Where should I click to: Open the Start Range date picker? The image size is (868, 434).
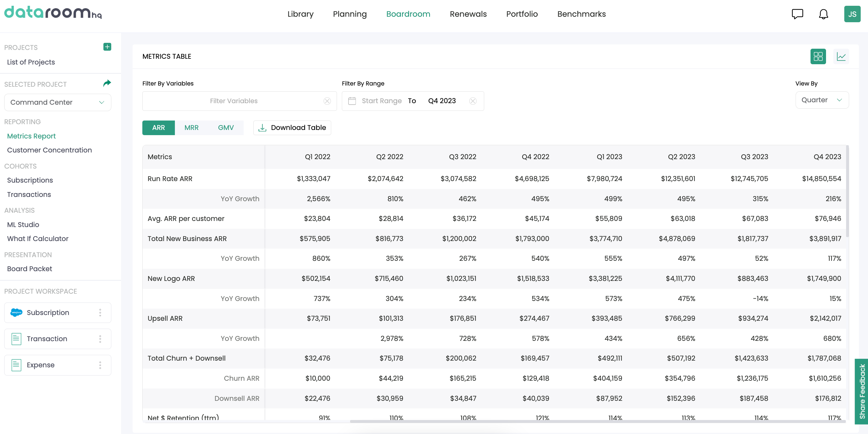click(x=381, y=101)
